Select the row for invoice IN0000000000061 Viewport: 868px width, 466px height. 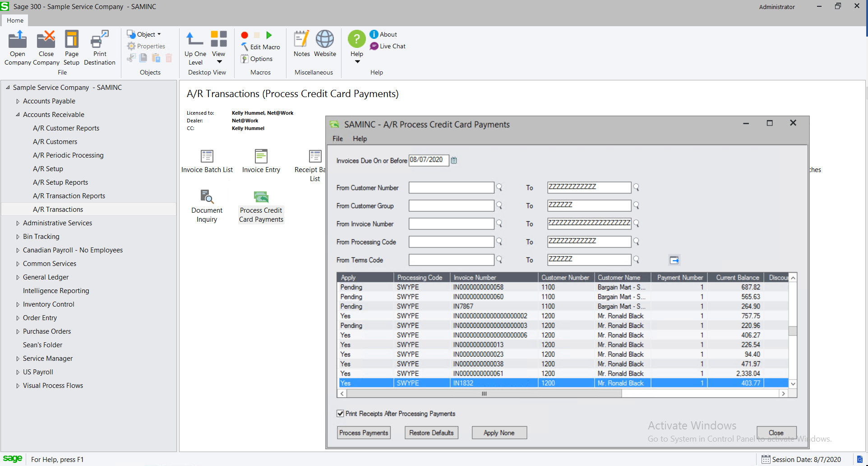(x=563, y=374)
